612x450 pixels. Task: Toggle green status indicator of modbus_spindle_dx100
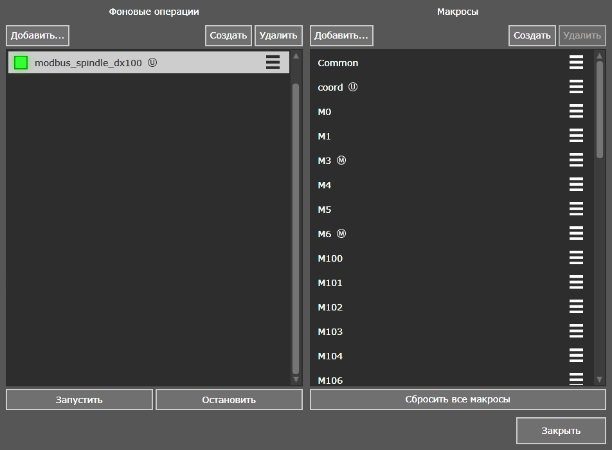21,62
